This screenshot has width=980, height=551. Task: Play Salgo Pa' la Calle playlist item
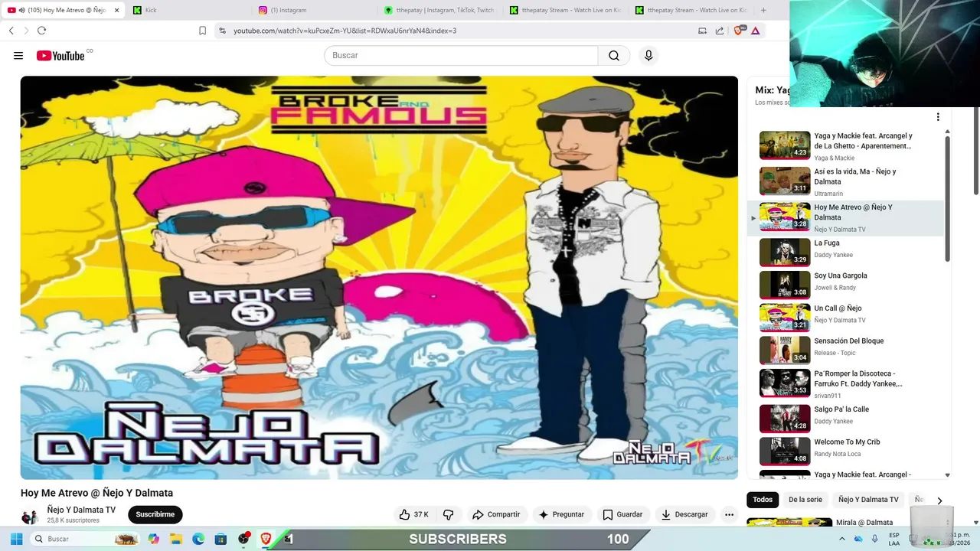[x=846, y=419]
